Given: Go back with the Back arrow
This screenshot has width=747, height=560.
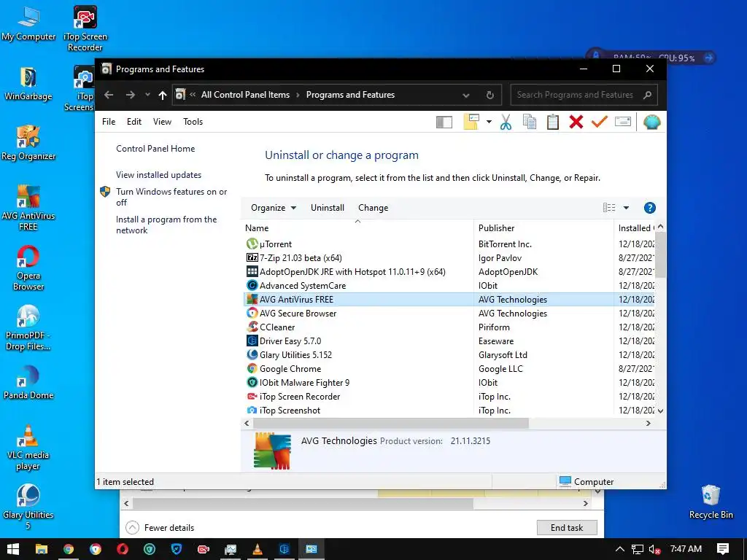Looking at the screenshot, I should tap(109, 95).
